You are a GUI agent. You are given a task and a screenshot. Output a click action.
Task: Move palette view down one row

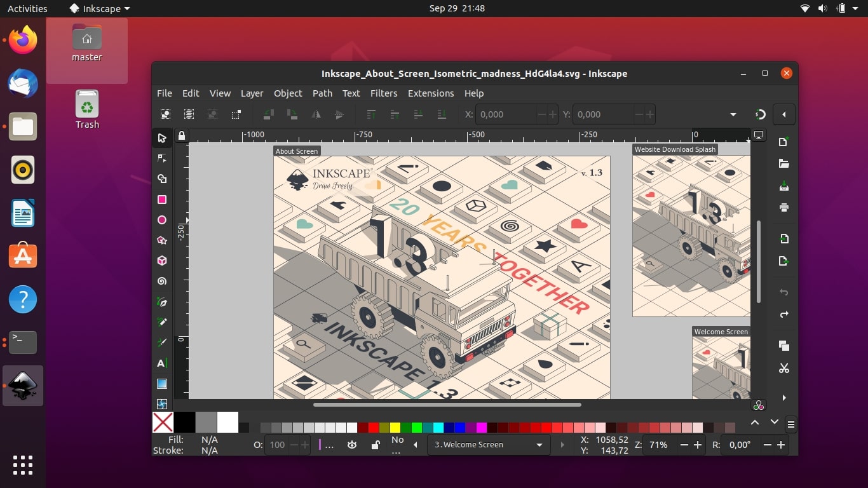775,422
